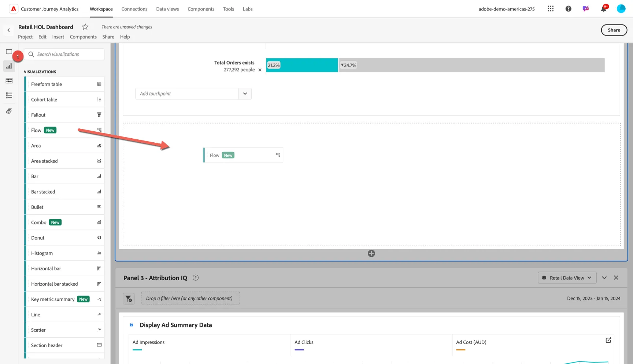The width and height of the screenshot is (633, 364).
Task: Click the Add touchpoint input field
Action: 187,94
